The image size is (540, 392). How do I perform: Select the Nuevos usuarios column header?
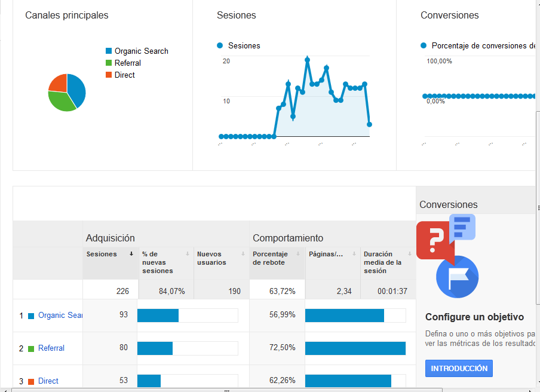click(x=222, y=263)
